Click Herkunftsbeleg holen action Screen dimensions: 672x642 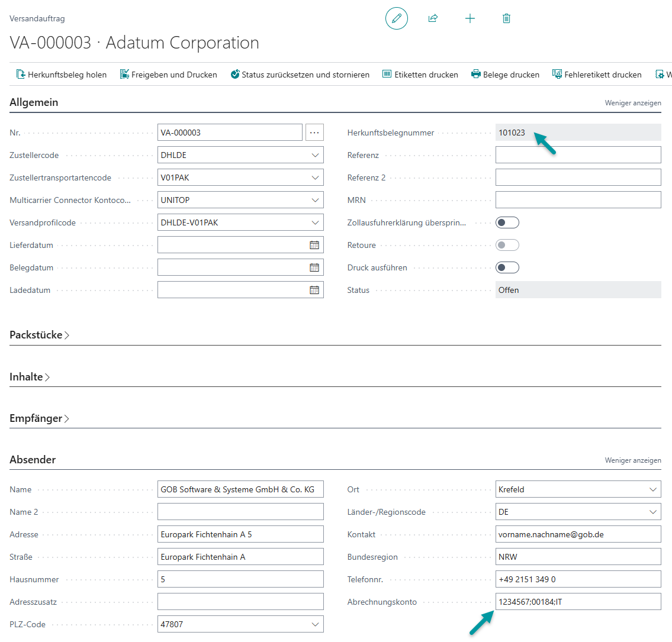click(62, 75)
